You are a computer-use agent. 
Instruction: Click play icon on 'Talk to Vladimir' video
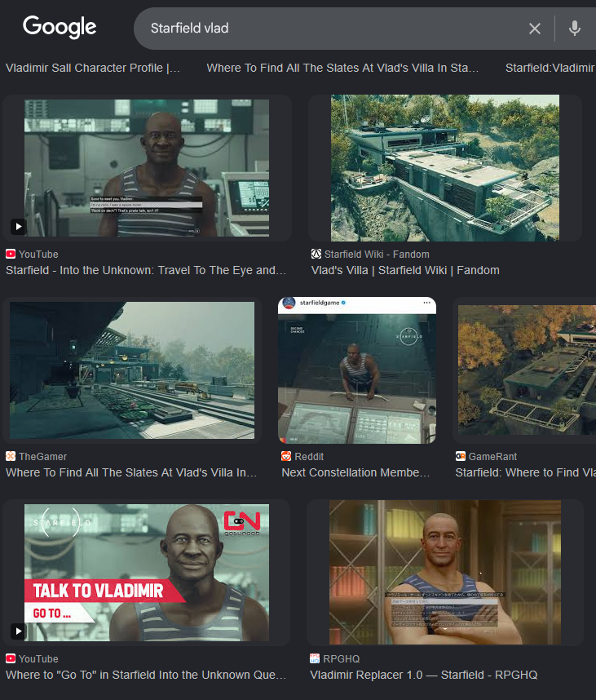coord(18,631)
